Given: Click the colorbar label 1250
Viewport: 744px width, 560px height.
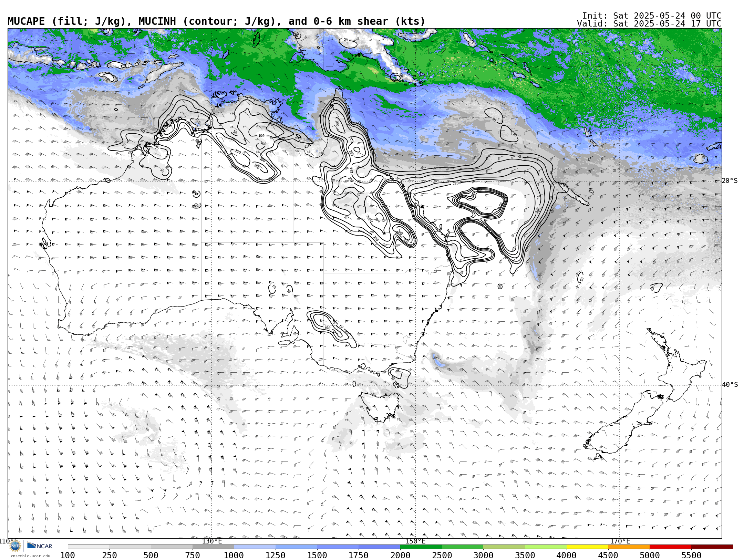Looking at the screenshot, I should (x=275, y=555).
